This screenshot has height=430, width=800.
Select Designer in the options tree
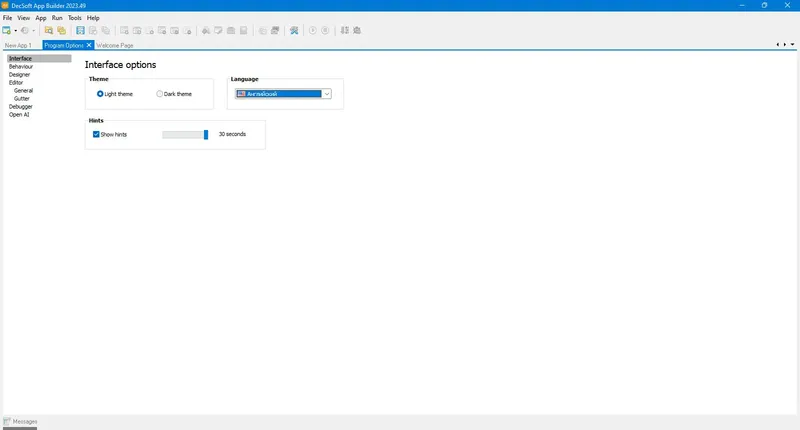click(19, 74)
